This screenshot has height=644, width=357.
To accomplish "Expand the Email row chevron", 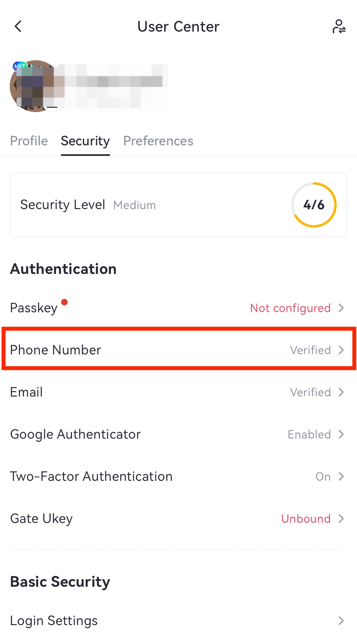I will coord(341,392).
